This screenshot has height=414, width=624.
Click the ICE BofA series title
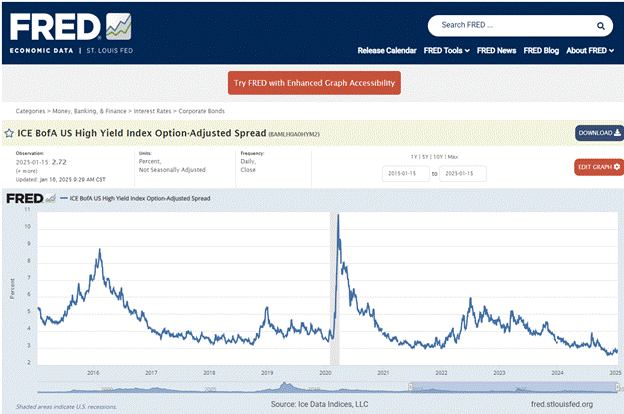click(142, 133)
